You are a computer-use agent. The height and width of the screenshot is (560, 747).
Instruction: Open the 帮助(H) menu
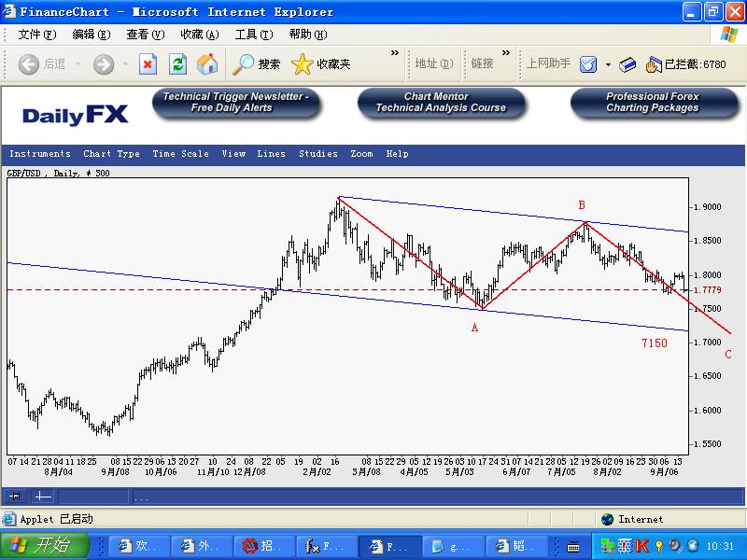pos(308,35)
